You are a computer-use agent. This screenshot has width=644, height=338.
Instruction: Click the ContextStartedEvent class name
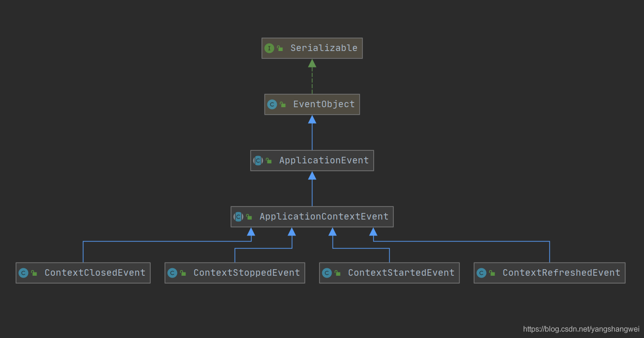click(401, 273)
